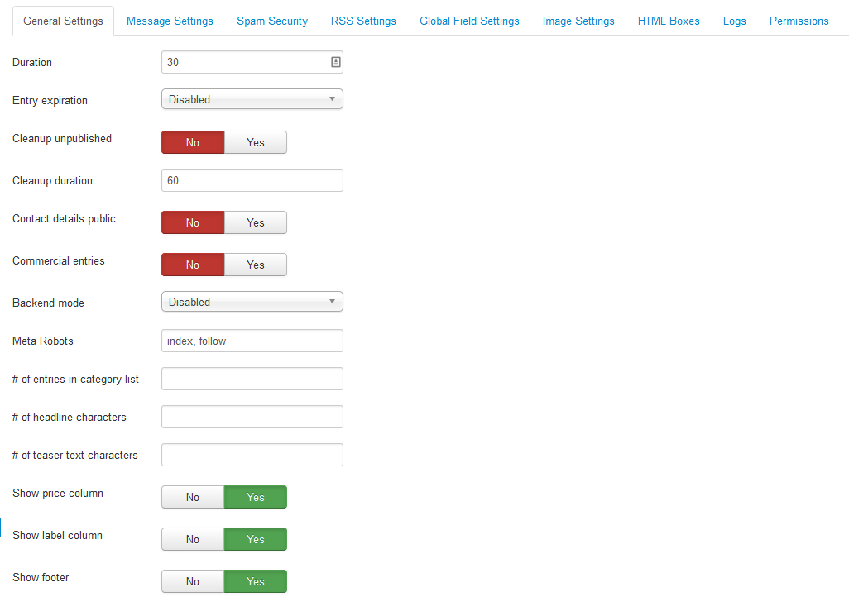Image resolution: width=849 pixels, height=616 pixels.
Task: Go to the RSS Settings tab
Action: (363, 21)
